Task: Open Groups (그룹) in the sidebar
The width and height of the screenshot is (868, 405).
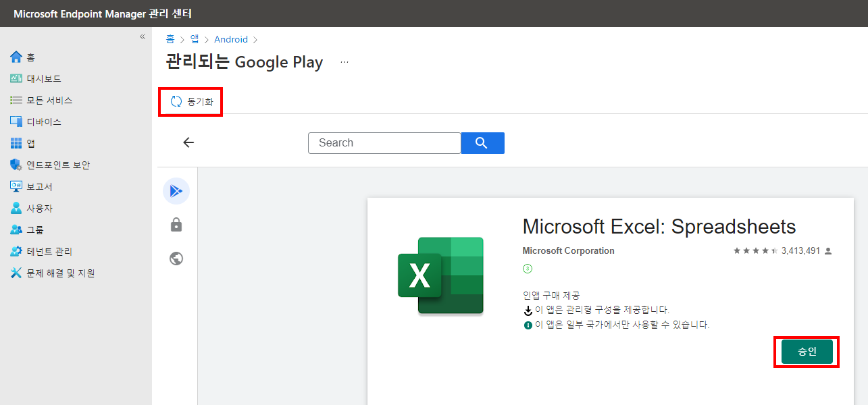Action: [x=27, y=230]
